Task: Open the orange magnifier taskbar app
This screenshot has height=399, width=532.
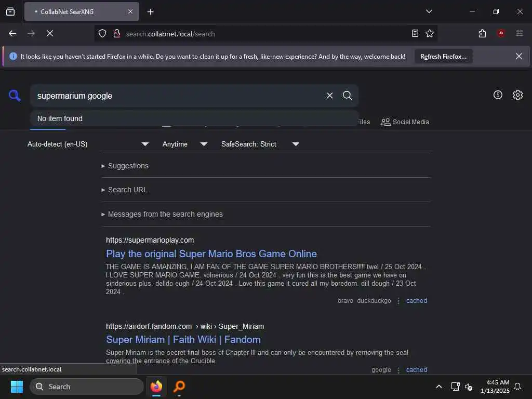Action: (179, 387)
